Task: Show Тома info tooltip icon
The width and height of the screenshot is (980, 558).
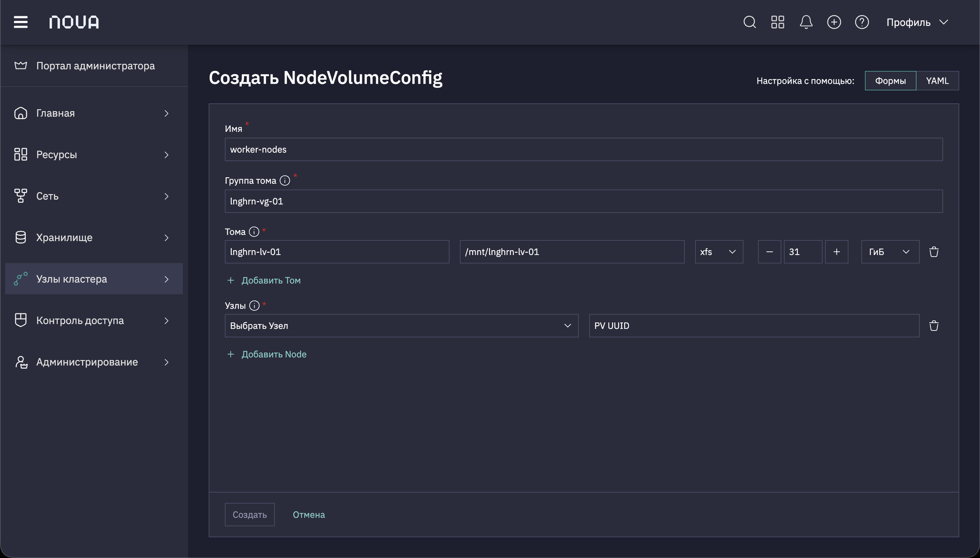Action: [254, 232]
